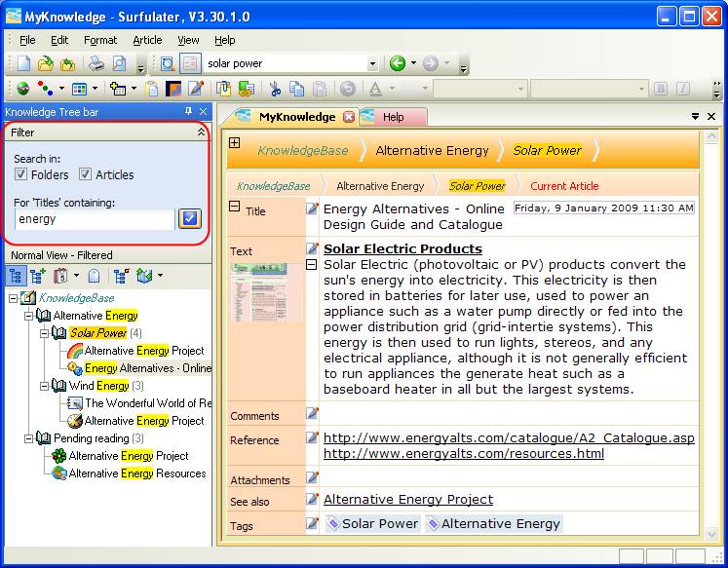
Task: Click the grey forward arrow button
Action: [431, 63]
